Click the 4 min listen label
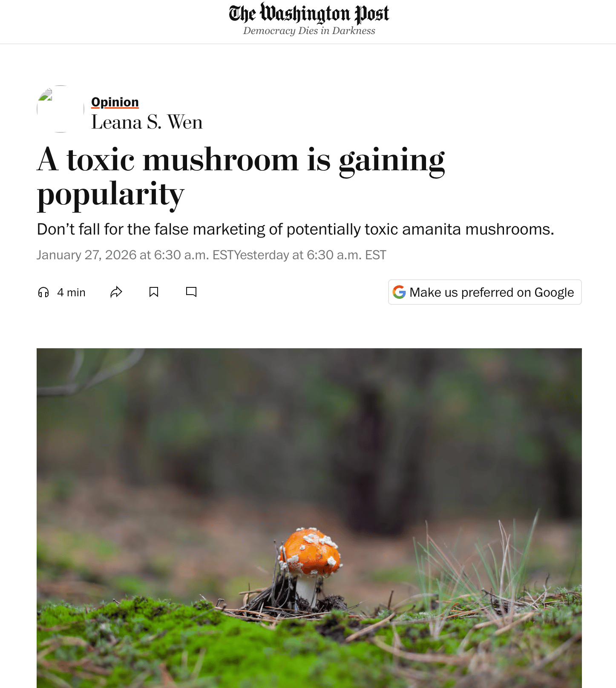The height and width of the screenshot is (688, 616). (71, 292)
